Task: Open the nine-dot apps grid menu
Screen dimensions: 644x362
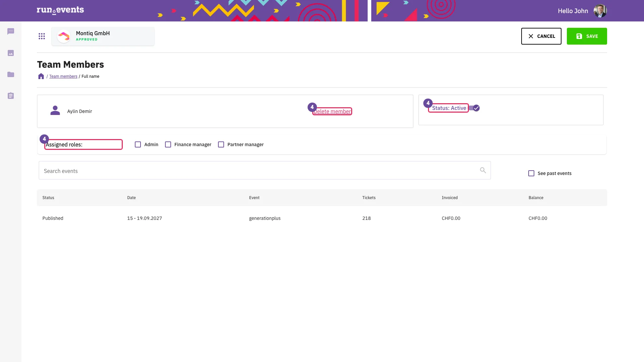Action: [42, 36]
